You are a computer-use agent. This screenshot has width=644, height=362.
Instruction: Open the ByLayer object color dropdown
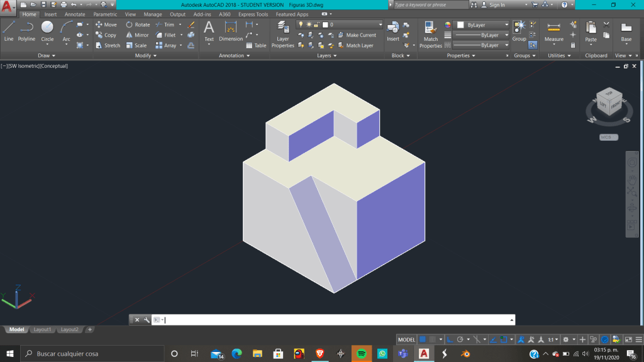[482, 25]
